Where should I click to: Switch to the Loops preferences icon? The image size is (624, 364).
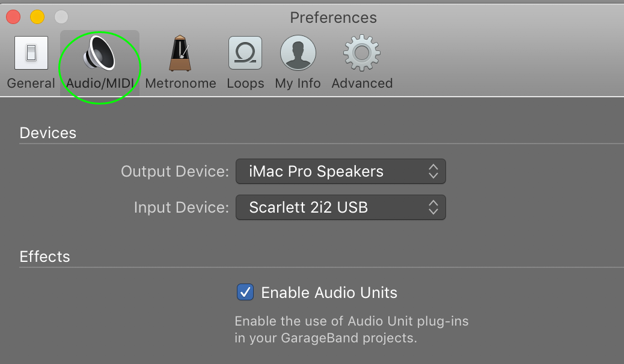(245, 53)
